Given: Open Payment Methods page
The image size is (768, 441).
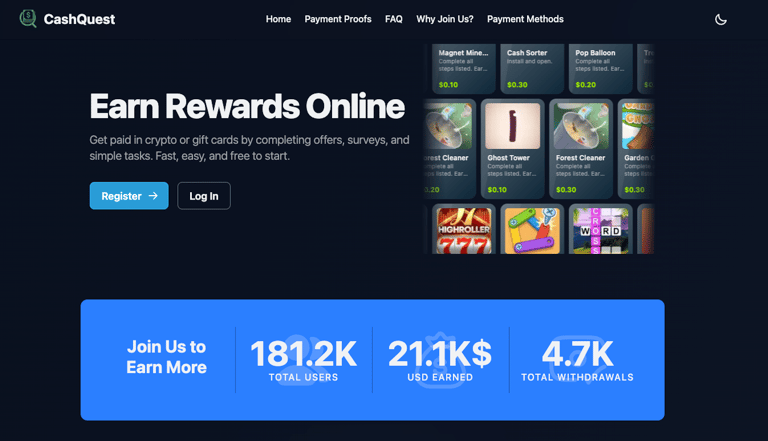Looking at the screenshot, I should tap(525, 19).
